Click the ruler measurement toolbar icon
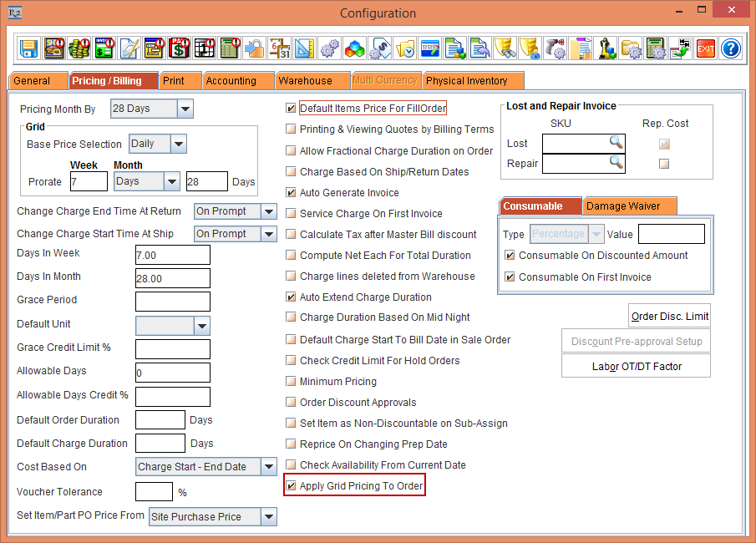Viewport: 756px width, 543px height. click(304, 48)
